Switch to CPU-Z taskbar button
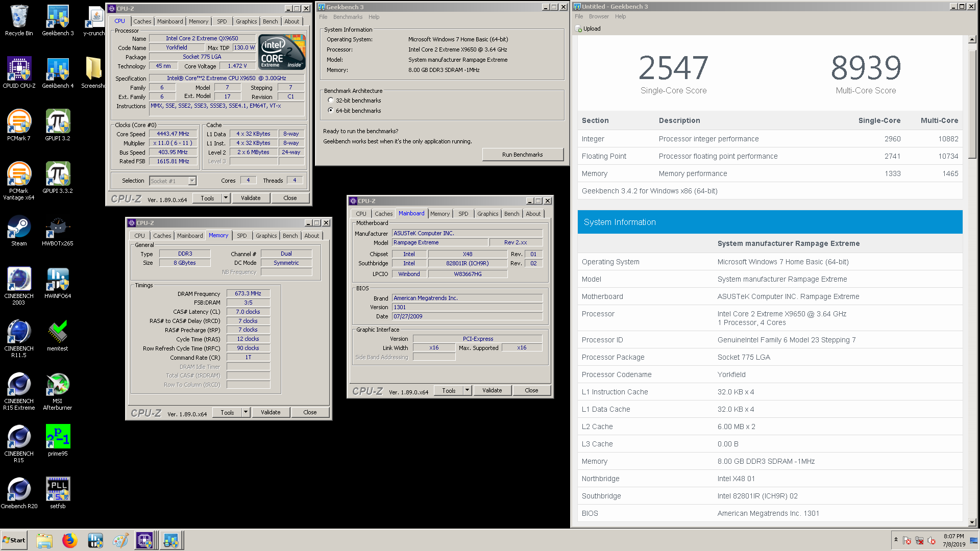 pyautogui.click(x=144, y=540)
